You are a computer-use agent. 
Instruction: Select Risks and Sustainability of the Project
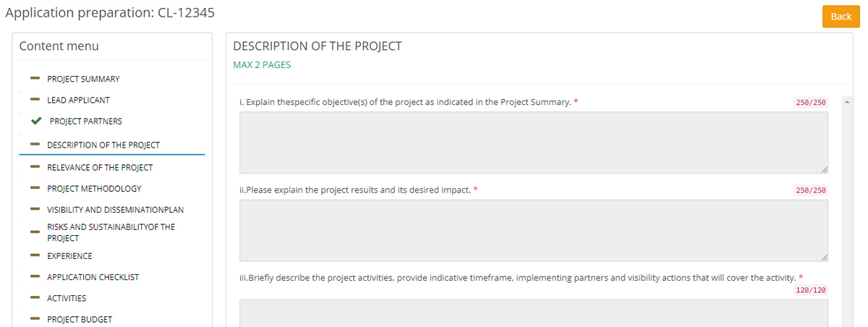[x=111, y=232]
